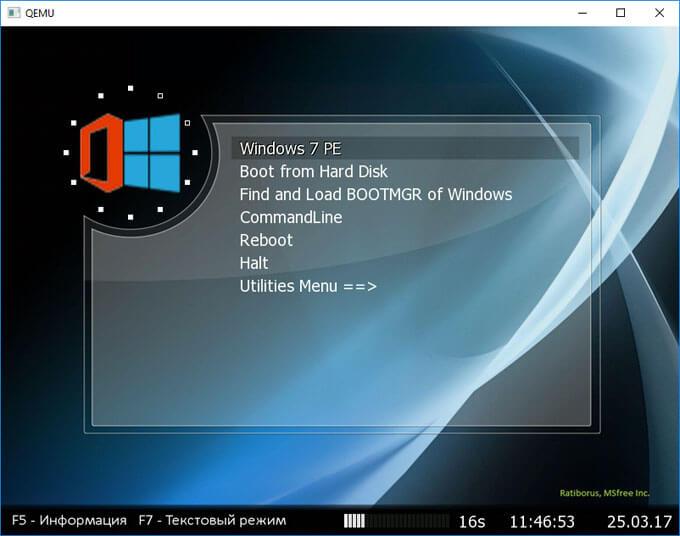Image resolution: width=680 pixels, height=536 pixels.
Task: Close the QEMU window
Action: click(x=659, y=13)
